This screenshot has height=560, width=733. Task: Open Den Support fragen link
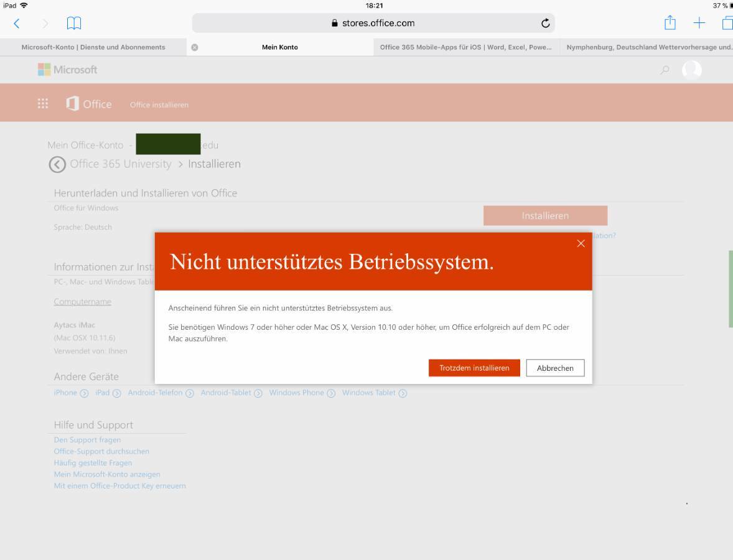click(87, 440)
